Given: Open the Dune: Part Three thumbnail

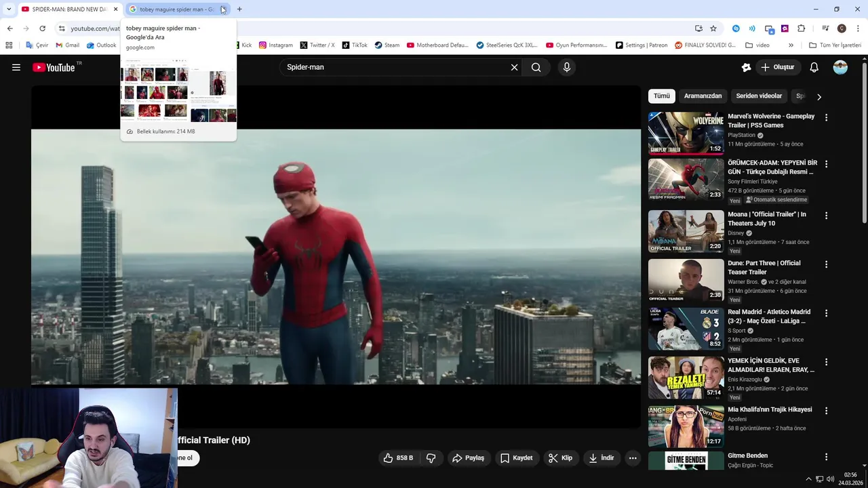Looking at the screenshot, I should pyautogui.click(x=686, y=280).
